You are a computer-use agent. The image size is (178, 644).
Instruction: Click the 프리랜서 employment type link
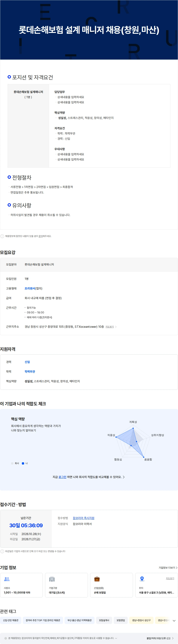click(30, 288)
